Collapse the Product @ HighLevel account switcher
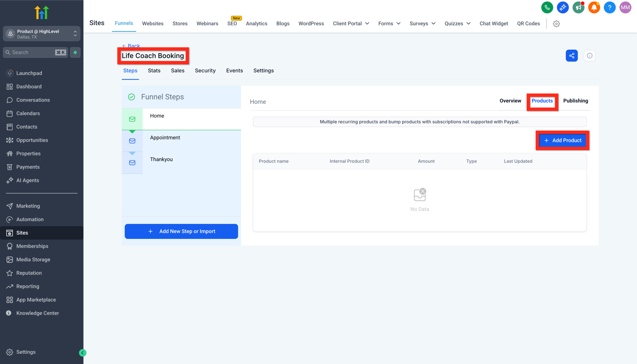This screenshot has height=364, width=637. pyautogui.click(x=75, y=34)
